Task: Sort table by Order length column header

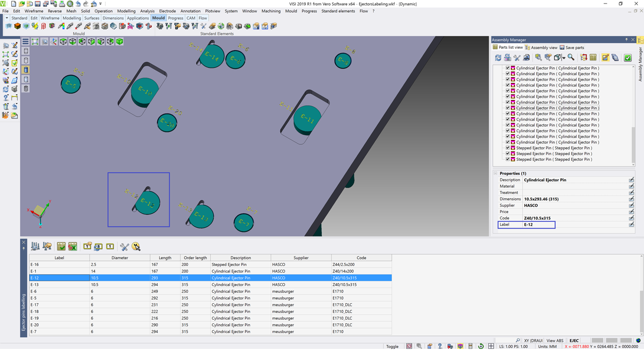Action: tap(195, 258)
